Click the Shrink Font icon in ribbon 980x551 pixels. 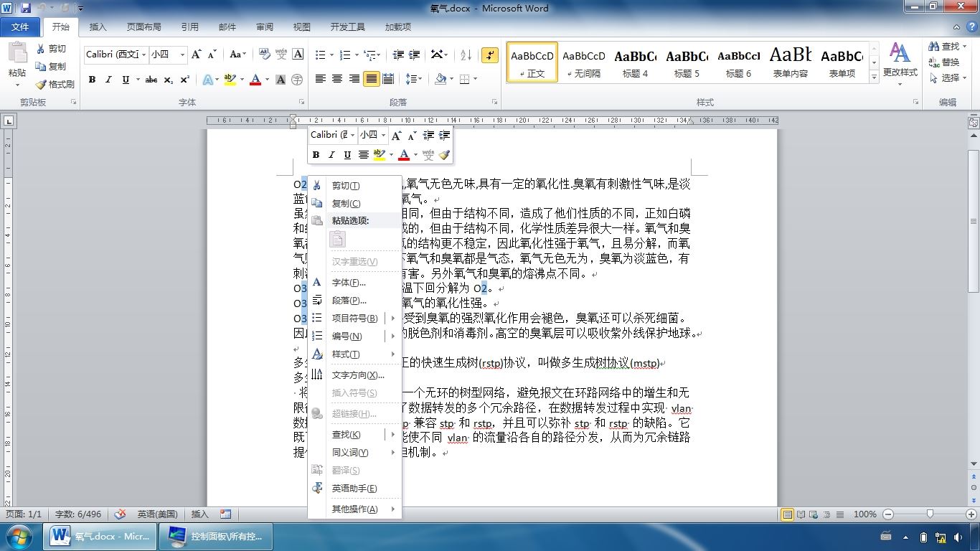click(x=212, y=55)
